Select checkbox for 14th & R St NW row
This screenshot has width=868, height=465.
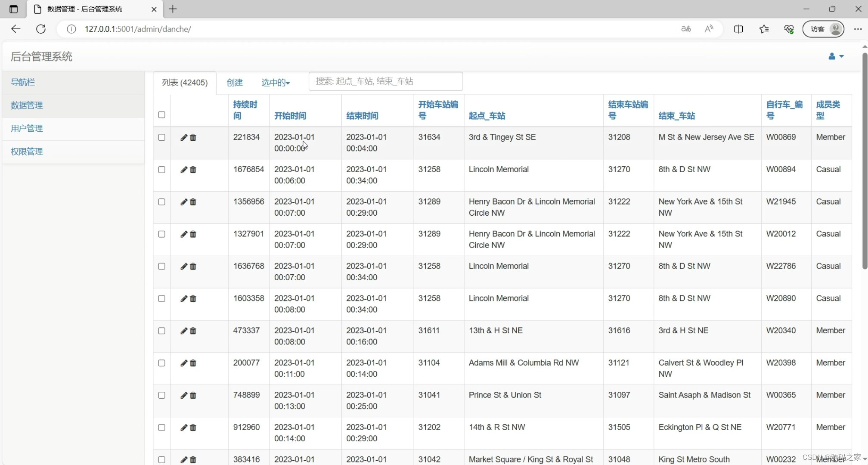coord(162,428)
